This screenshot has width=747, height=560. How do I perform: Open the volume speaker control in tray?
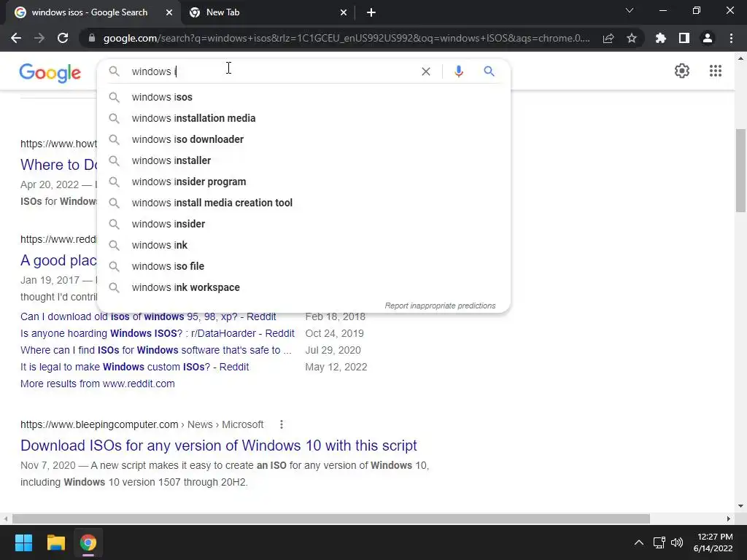[676, 542]
